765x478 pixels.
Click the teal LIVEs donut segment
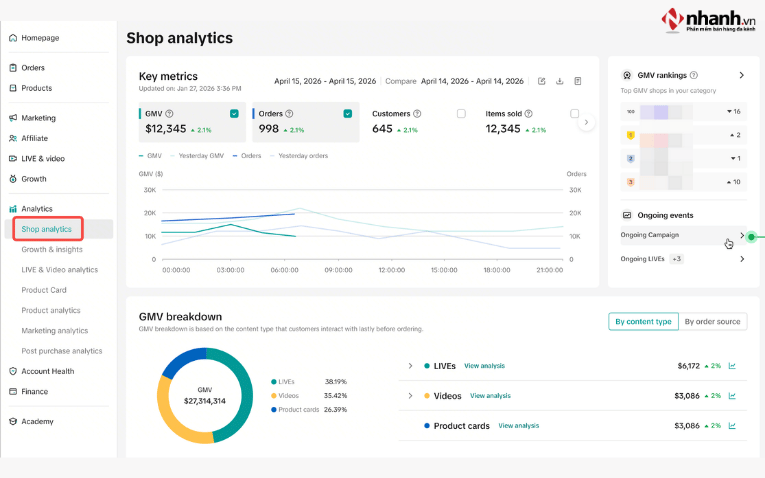point(246,395)
